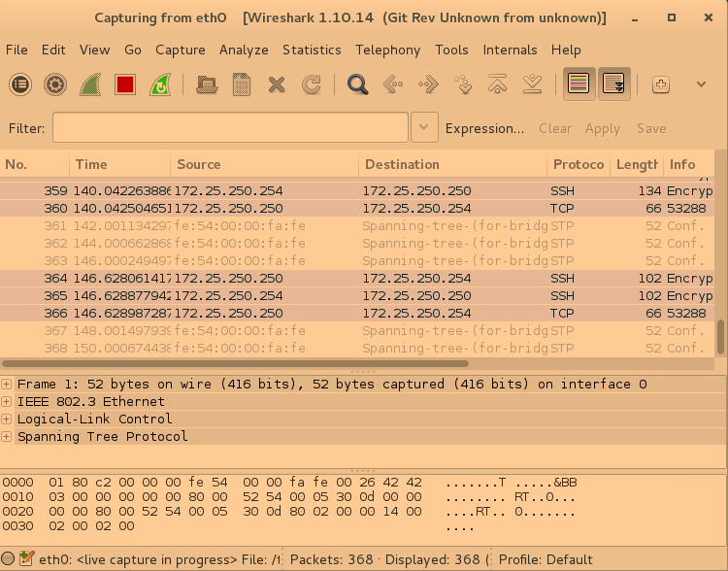Restart the current capture
Screen dimensions: 728x571
click(x=159, y=84)
